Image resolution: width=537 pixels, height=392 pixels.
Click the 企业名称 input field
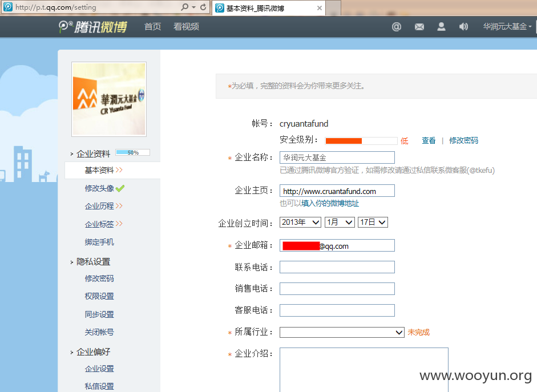click(x=337, y=157)
